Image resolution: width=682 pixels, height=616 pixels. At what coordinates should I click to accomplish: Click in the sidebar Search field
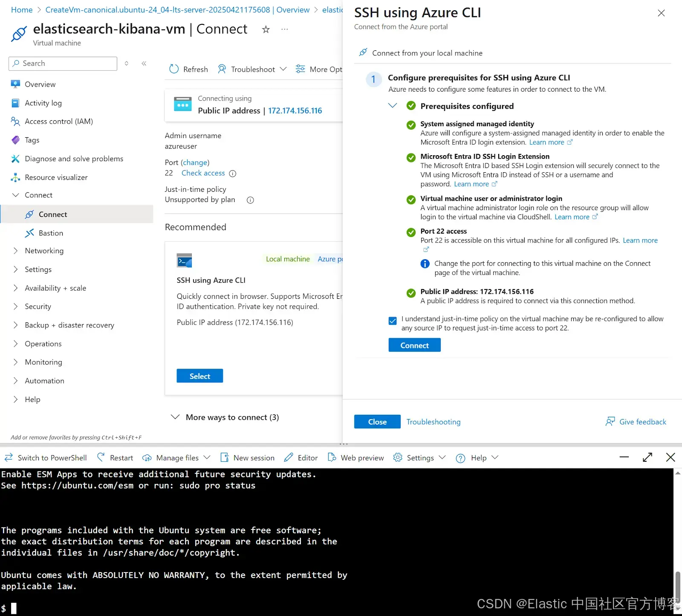click(x=63, y=64)
